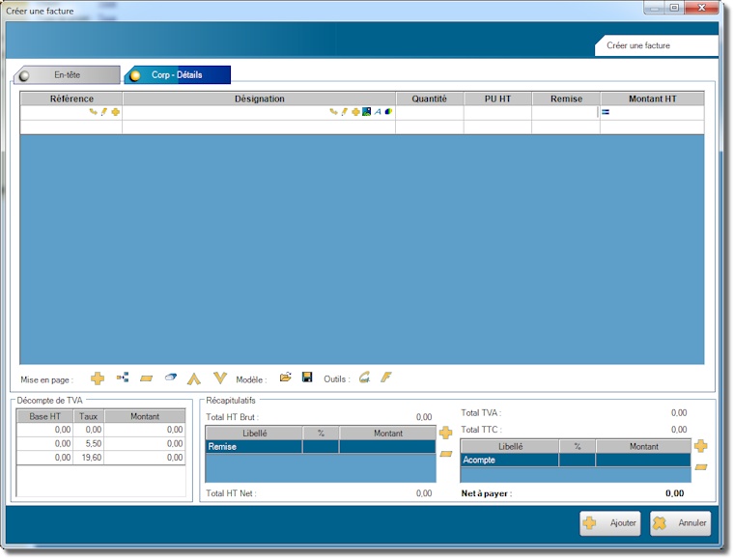Save the Modèle using the floppy disk icon

(x=307, y=378)
